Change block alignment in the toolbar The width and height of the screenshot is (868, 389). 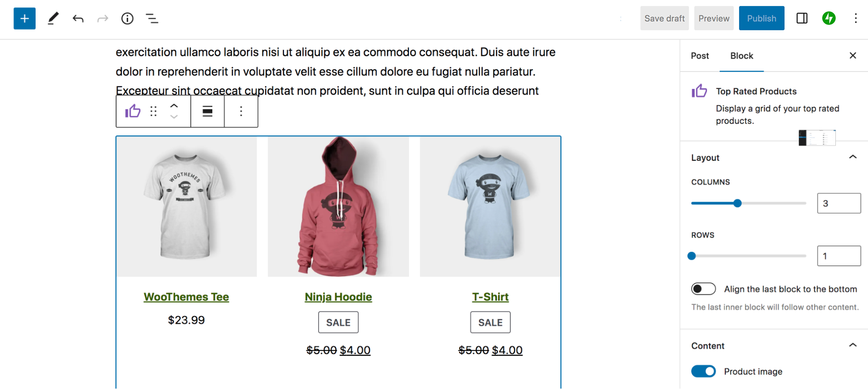coord(208,111)
